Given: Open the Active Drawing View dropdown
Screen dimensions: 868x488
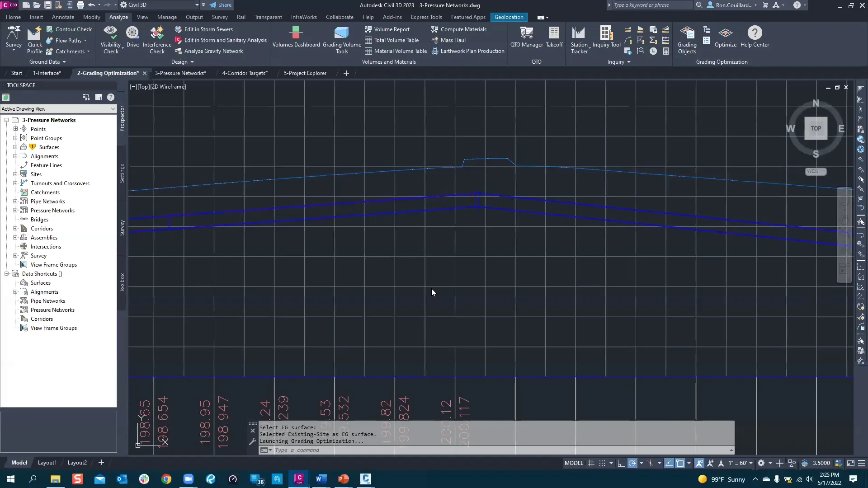Looking at the screenshot, I should tap(58, 109).
